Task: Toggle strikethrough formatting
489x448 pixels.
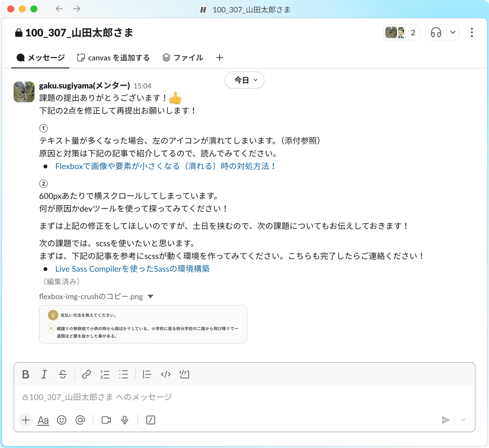Action: [63, 375]
